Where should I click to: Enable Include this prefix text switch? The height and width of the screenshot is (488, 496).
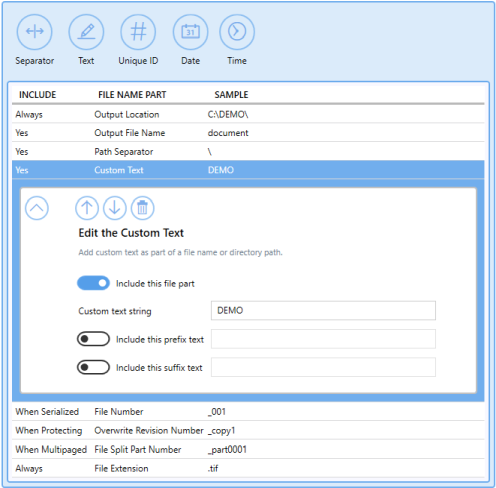tap(93, 339)
